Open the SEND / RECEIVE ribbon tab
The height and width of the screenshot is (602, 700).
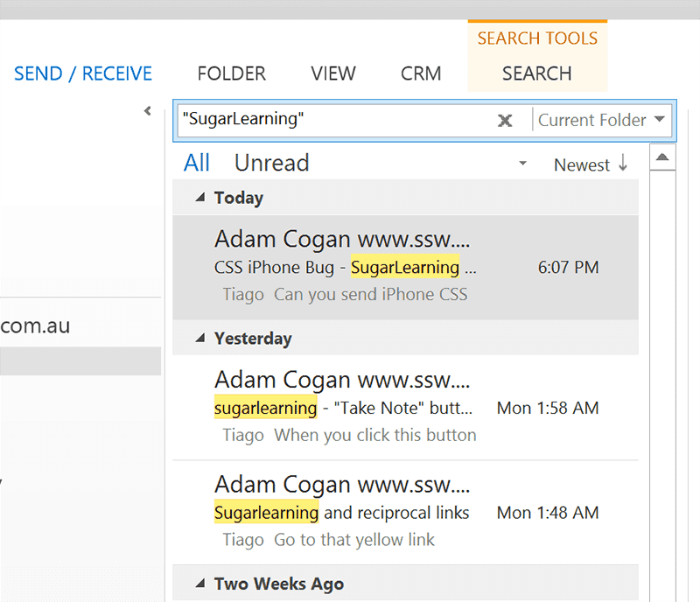83,73
